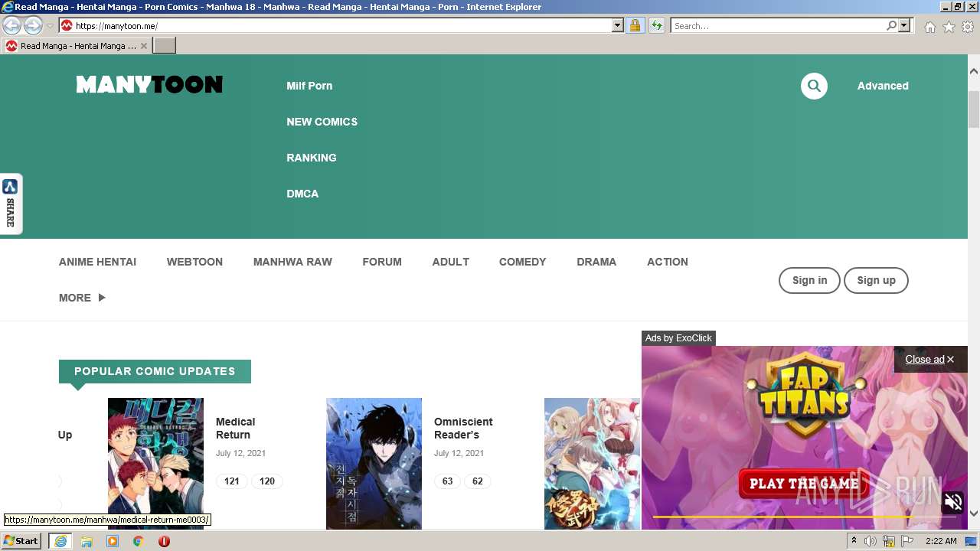Click the MANYTOON site logo
980x551 pixels.
pyautogui.click(x=149, y=84)
